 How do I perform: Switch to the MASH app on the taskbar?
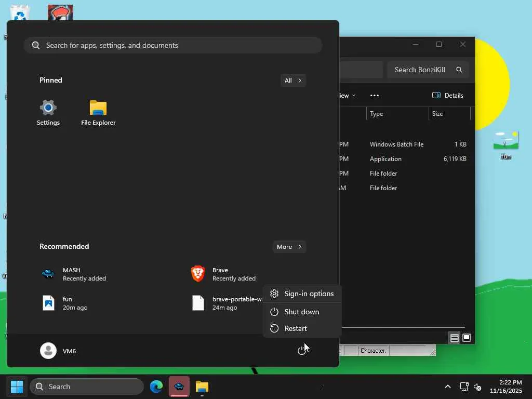click(179, 387)
